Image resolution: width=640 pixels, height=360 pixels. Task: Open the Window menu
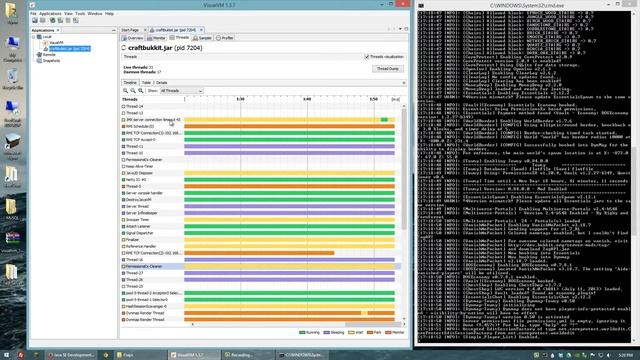[95, 13]
